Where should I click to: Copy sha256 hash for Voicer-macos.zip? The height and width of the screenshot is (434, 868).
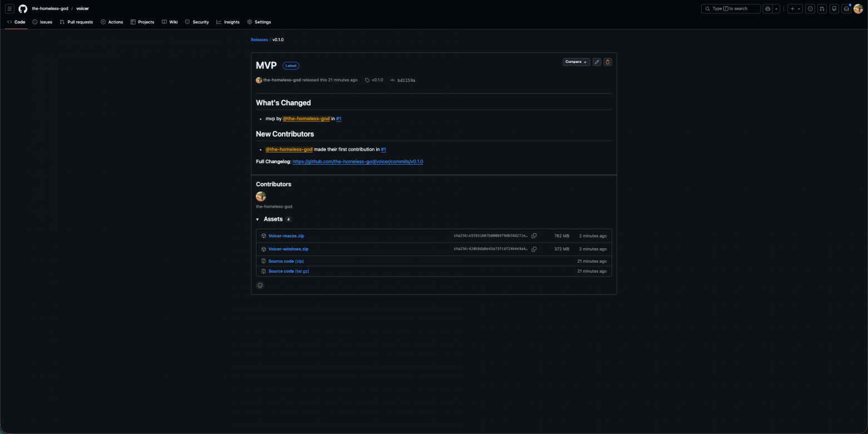click(534, 236)
